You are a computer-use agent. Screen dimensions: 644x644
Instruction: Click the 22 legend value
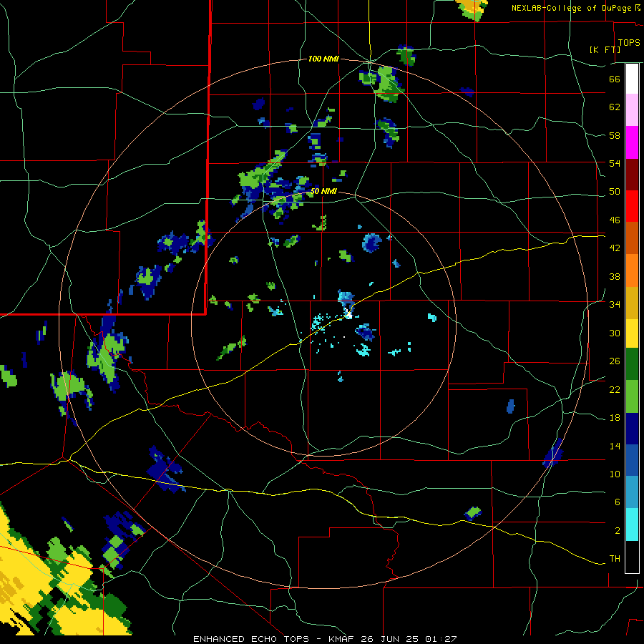[615, 389]
